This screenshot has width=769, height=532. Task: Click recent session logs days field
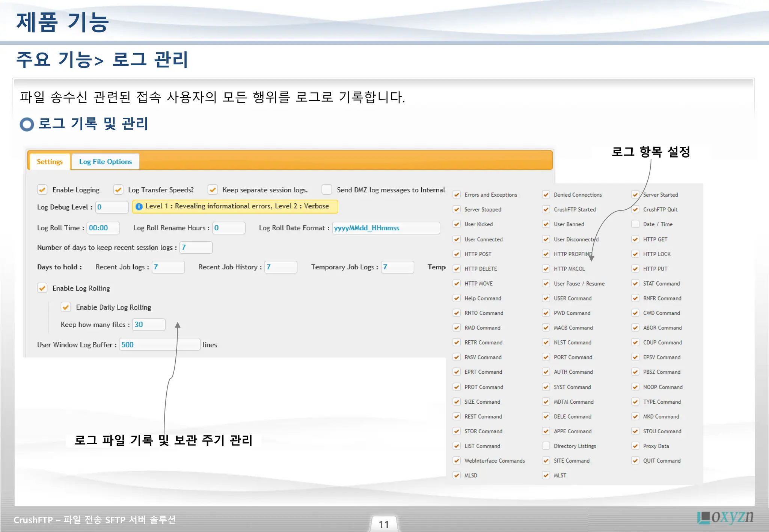[196, 247]
